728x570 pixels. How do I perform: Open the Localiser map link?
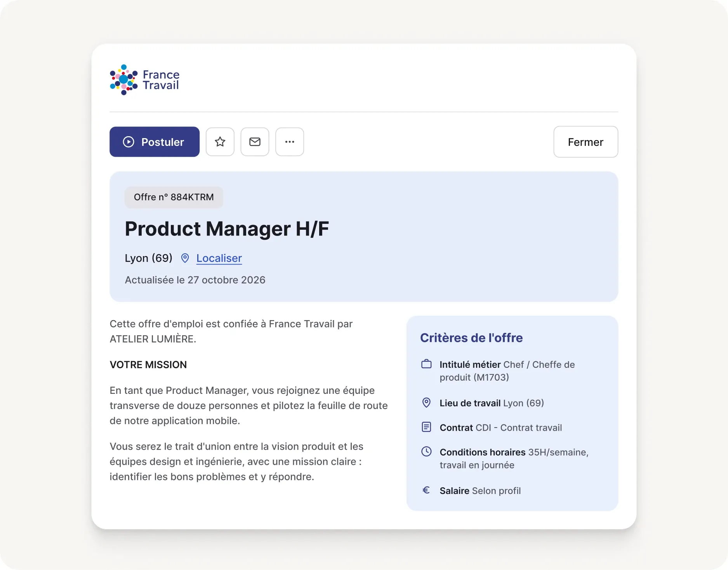[x=219, y=258]
